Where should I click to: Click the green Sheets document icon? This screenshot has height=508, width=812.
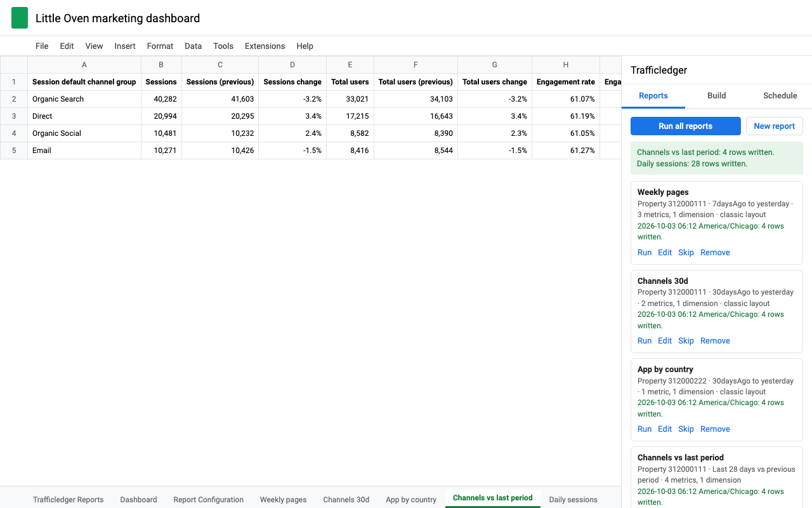tap(20, 18)
